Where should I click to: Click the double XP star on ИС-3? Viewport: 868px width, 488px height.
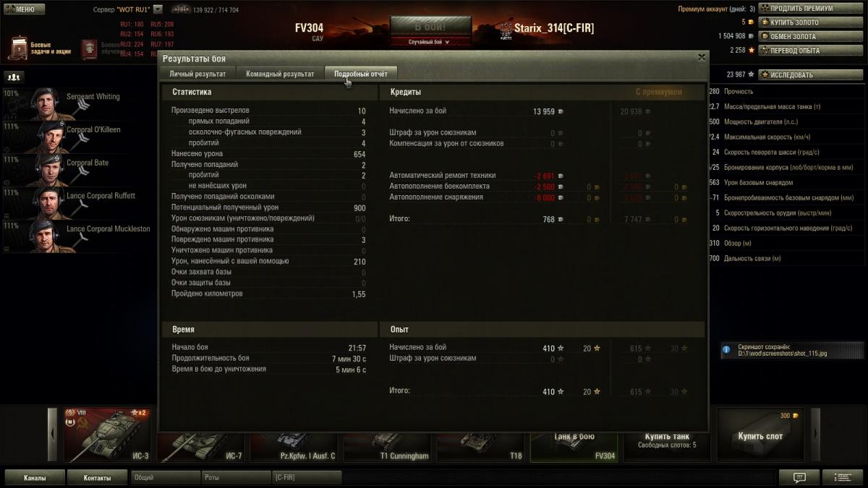click(x=137, y=413)
